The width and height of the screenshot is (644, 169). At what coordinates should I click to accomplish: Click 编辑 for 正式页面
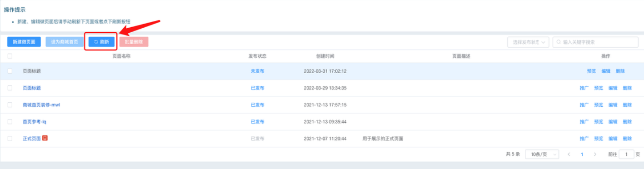[613, 139]
